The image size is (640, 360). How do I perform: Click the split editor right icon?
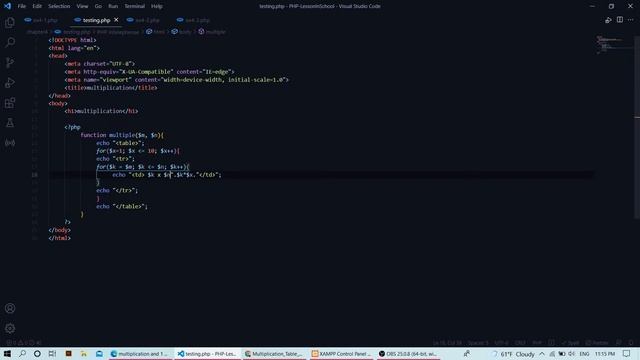click(x=620, y=20)
